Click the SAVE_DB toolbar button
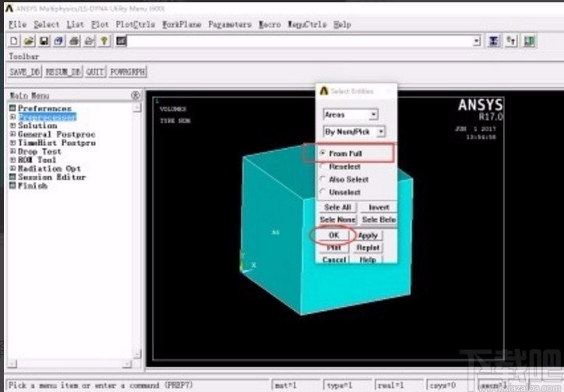This screenshot has height=392, width=564. [x=25, y=72]
